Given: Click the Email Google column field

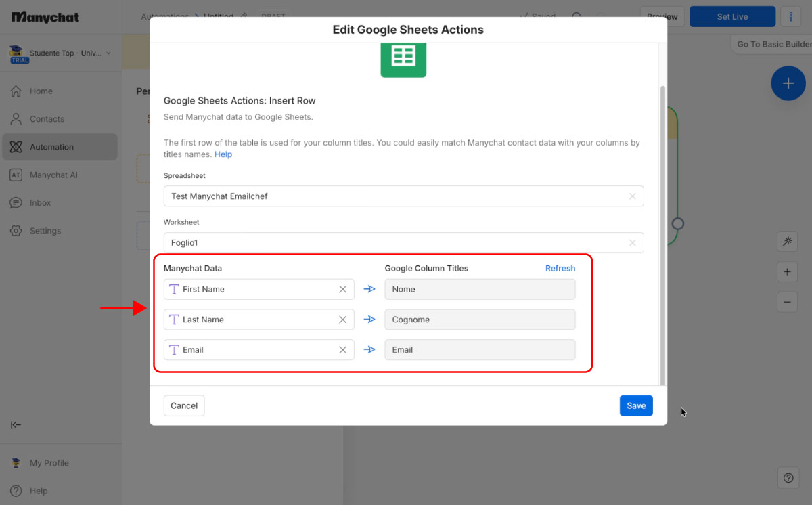Looking at the screenshot, I should click(480, 350).
